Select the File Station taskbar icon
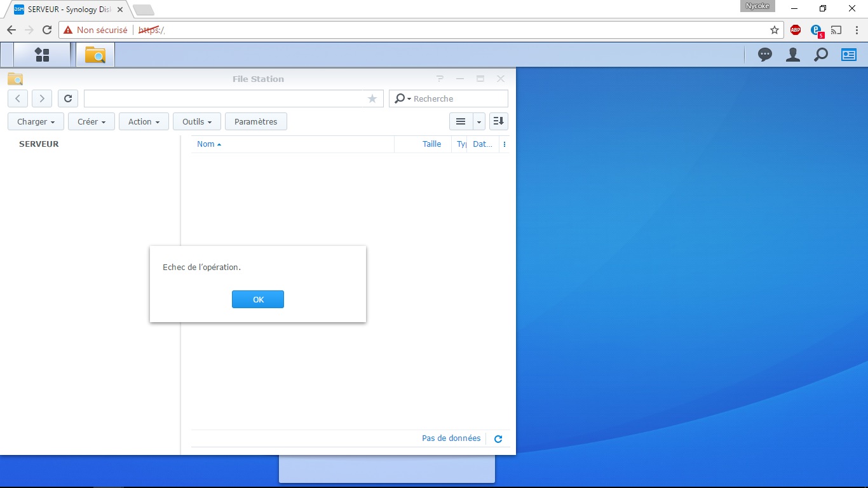Screen dimensions: 868x488 click(x=95, y=55)
